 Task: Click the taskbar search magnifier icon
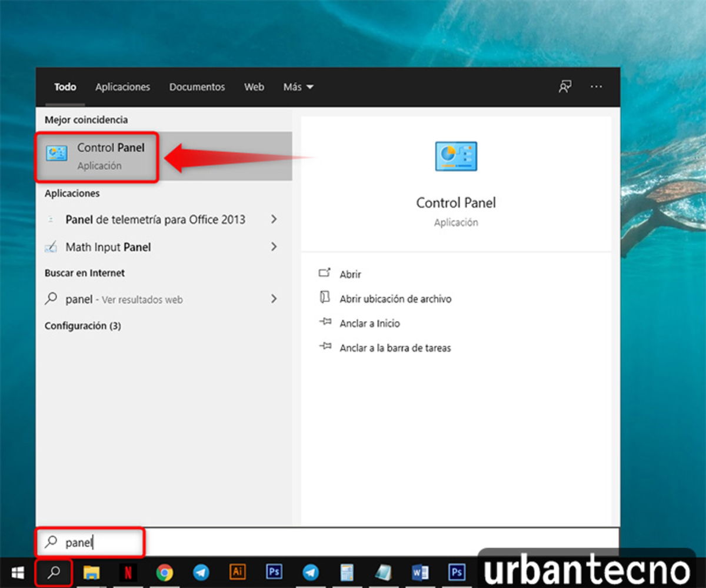point(54,572)
